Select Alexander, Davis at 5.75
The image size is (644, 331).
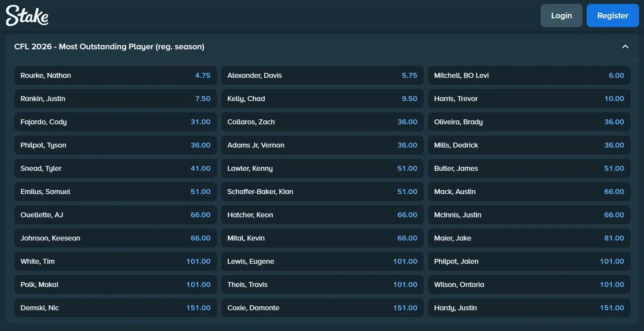322,75
